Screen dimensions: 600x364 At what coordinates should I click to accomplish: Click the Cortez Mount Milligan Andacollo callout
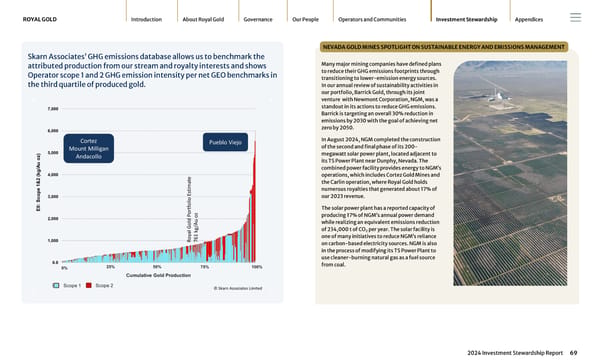(88, 149)
